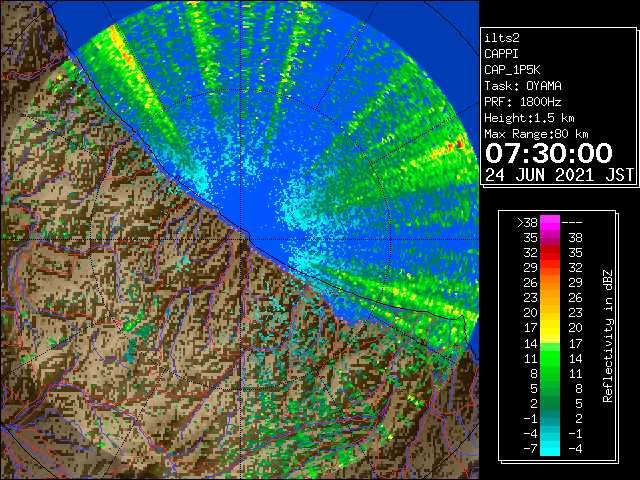Select the 'CAPPI' product label
This screenshot has width=640, height=480.
pos(501,54)
